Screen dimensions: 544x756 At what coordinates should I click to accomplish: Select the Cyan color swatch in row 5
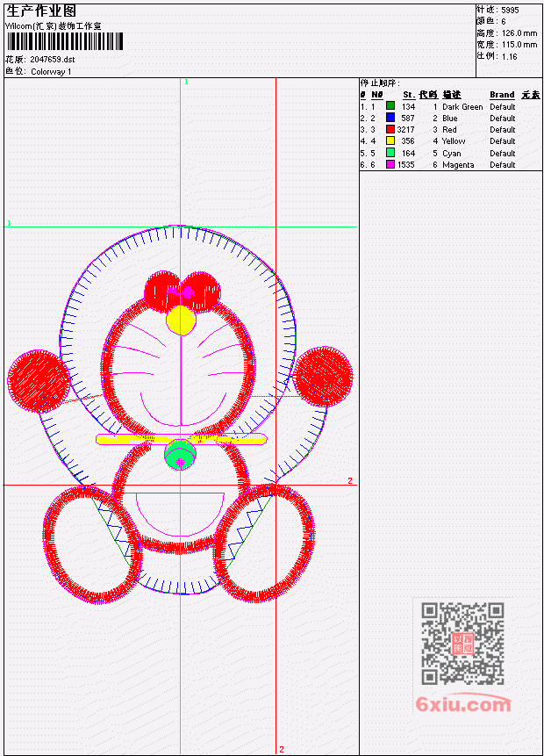[x=390, y=153]
